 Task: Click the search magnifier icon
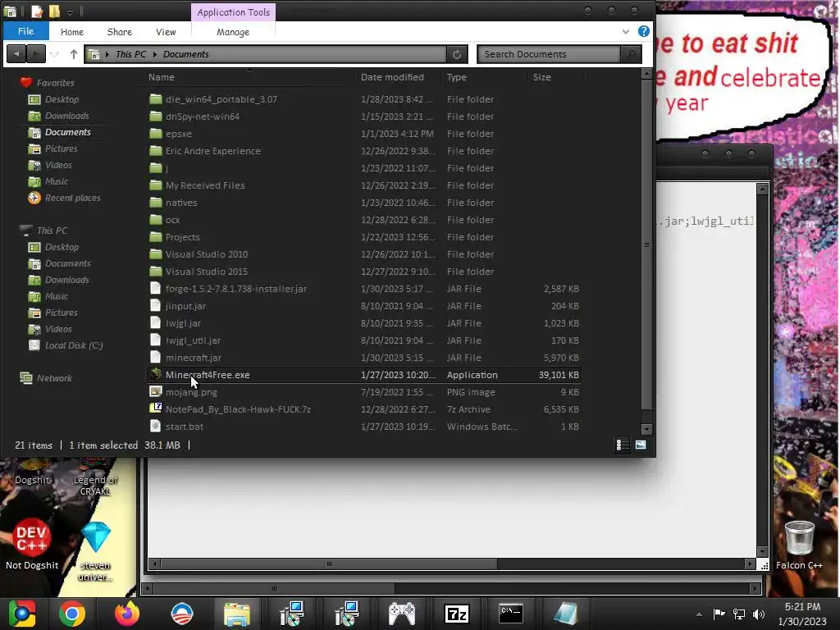pos(631,54)
